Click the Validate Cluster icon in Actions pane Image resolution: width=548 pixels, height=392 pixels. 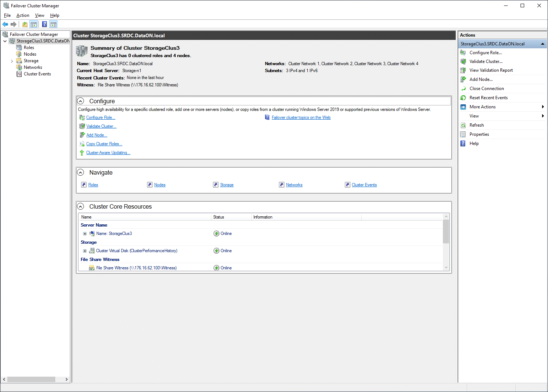click(x=463, y=61)
